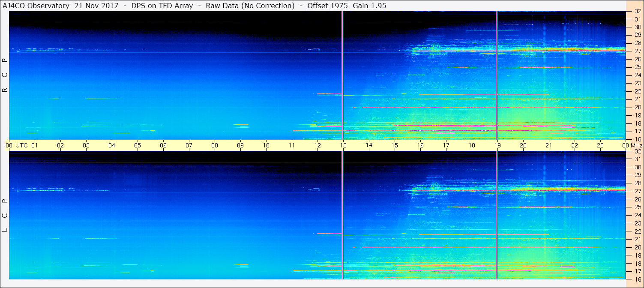
Task: Select the 18 hour marker on time axis
Action: point(472,145)
